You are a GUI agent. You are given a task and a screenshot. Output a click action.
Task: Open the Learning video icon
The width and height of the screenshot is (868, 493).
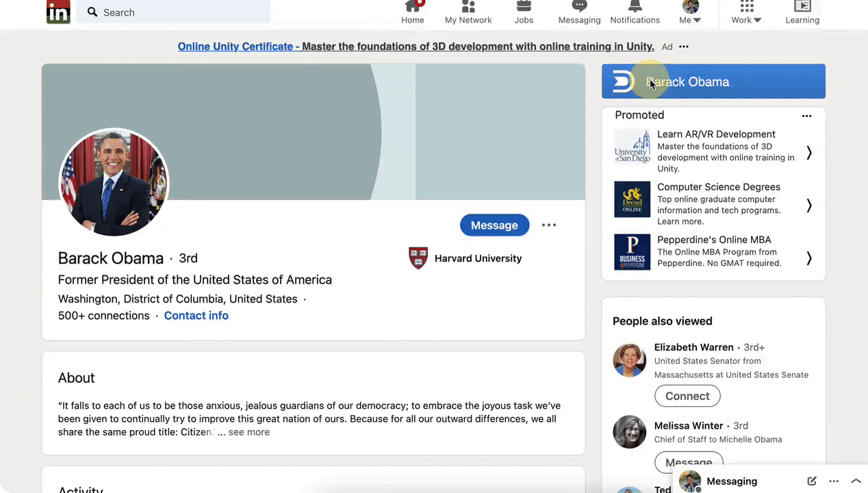click(802, 6)
